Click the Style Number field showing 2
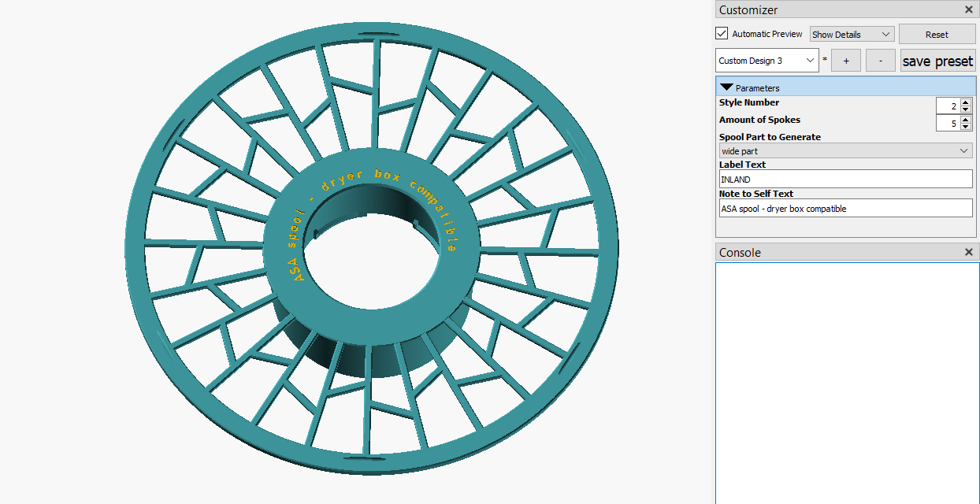The width and height of the screenshot is (980, 504). [x=948, y=106]
